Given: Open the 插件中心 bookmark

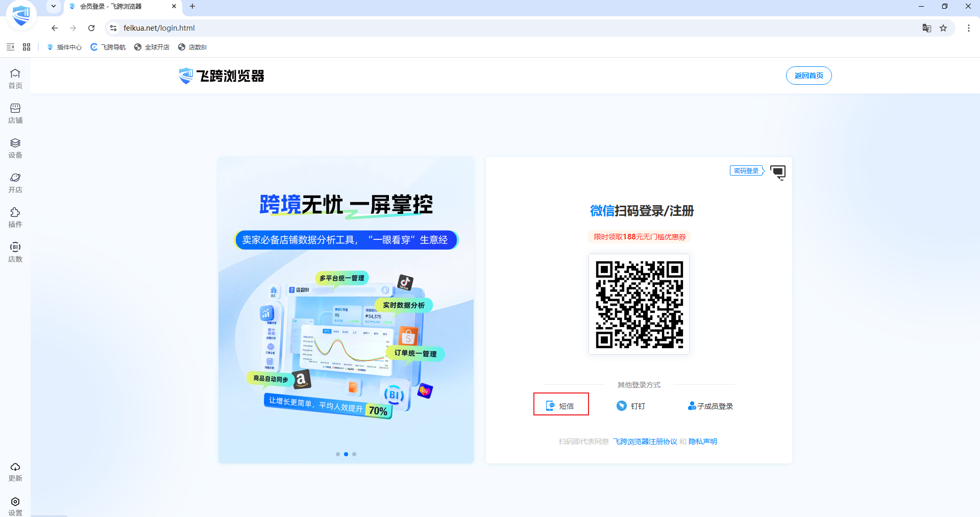Looking at the screenshot, I should tap(64, 47).
